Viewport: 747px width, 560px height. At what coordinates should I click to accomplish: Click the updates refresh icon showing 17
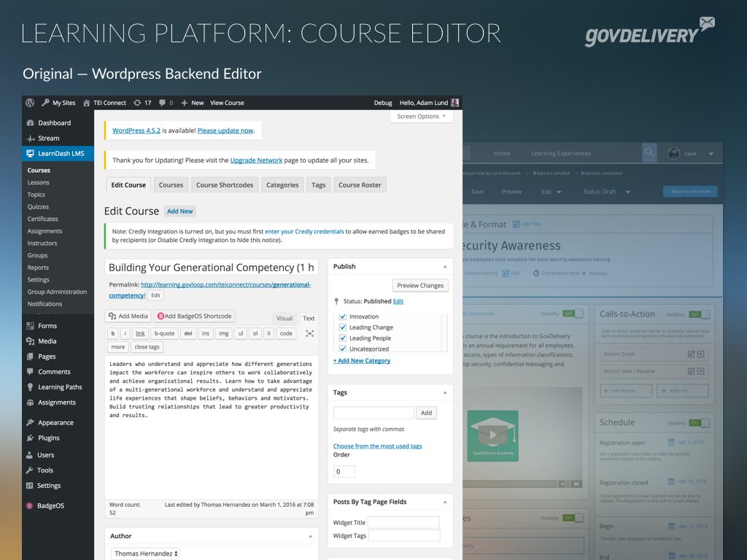(x=138, y=103)
